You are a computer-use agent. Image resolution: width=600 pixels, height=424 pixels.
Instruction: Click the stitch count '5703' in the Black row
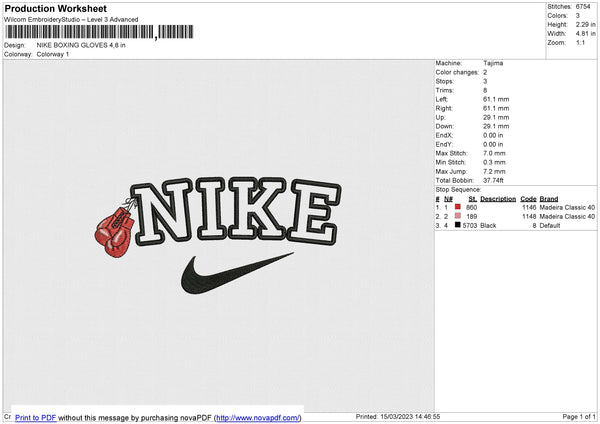470,225
